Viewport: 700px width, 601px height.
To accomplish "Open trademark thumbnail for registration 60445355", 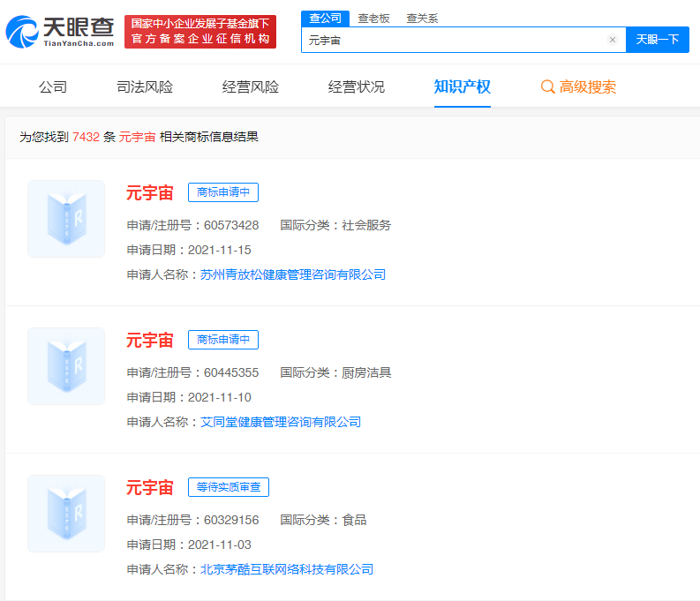I will coord(66,366).
